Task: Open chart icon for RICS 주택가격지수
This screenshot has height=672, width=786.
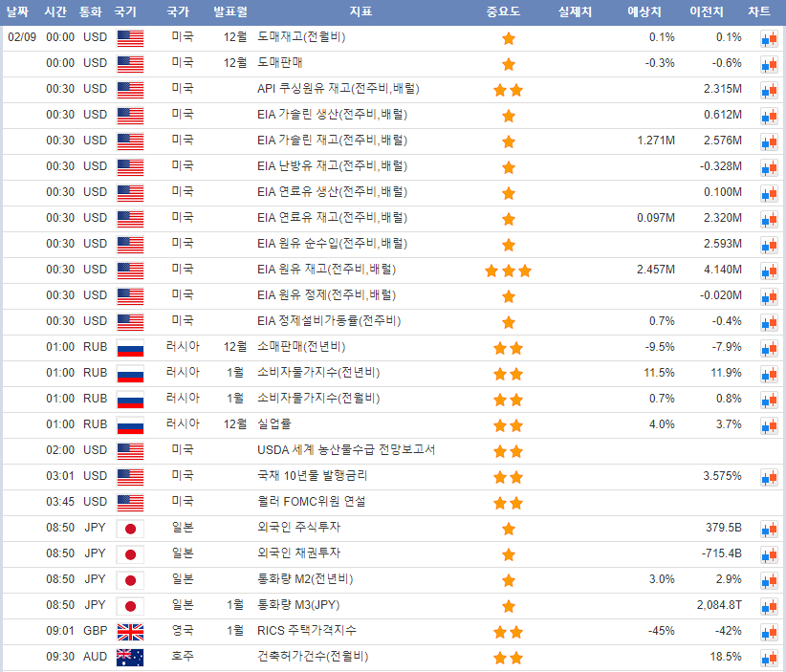Action: click(769, 632)
